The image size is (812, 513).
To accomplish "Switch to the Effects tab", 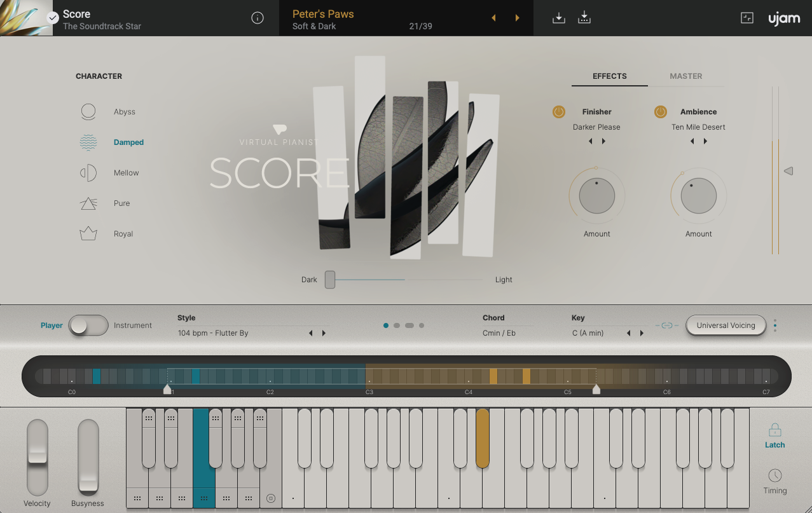I will (610, 76).
